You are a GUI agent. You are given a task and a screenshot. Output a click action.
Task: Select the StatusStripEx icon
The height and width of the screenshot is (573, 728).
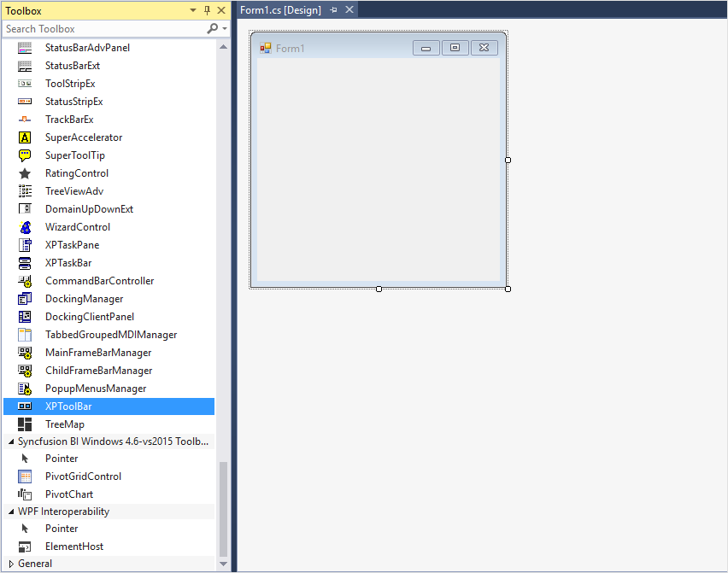coord(25,102)
